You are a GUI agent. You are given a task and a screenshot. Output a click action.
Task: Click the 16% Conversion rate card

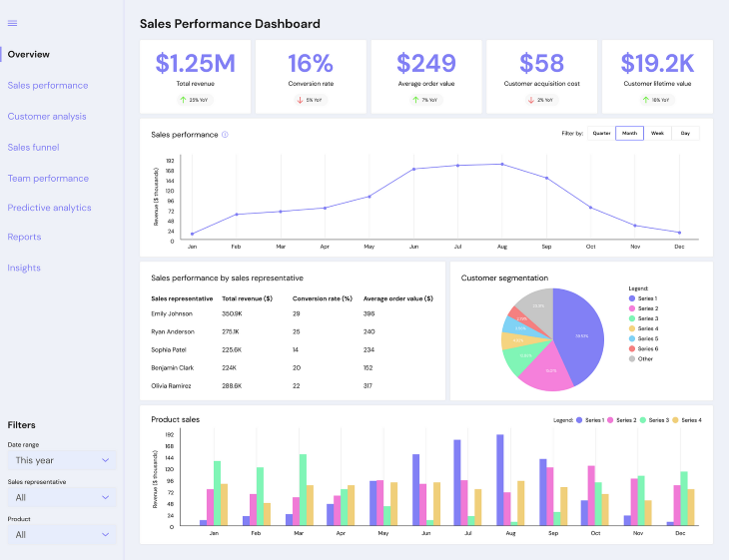point(311,77)
